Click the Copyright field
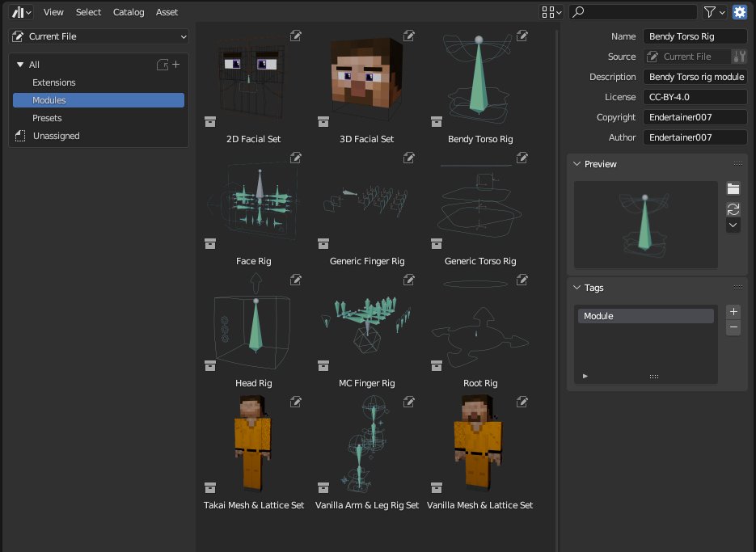 695,118
